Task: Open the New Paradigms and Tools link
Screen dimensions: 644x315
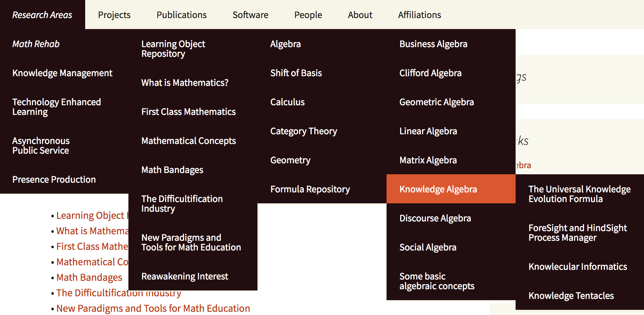Action: point(153,309)
